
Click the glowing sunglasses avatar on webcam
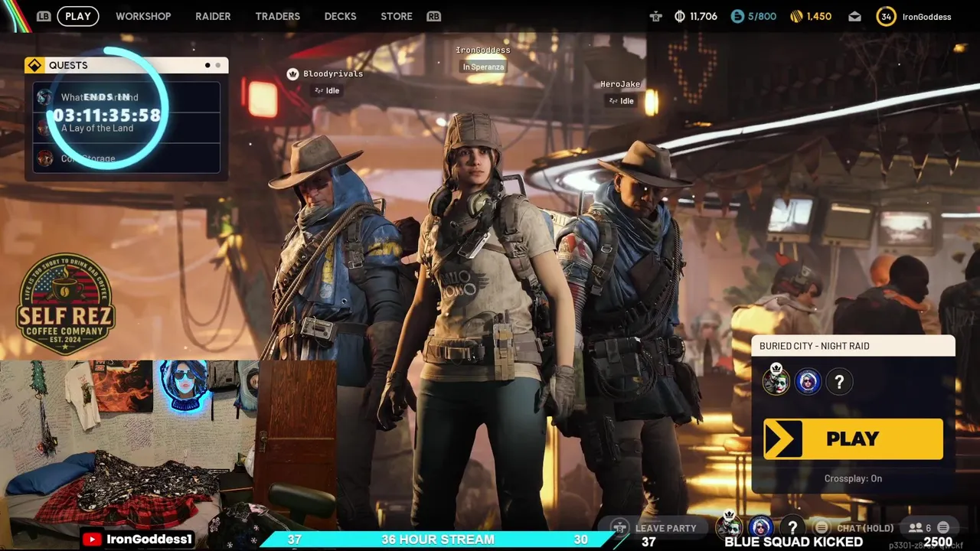pos(184,385)
